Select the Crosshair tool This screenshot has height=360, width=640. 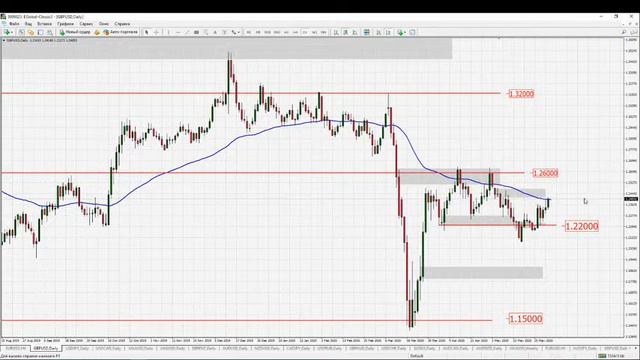156,32
